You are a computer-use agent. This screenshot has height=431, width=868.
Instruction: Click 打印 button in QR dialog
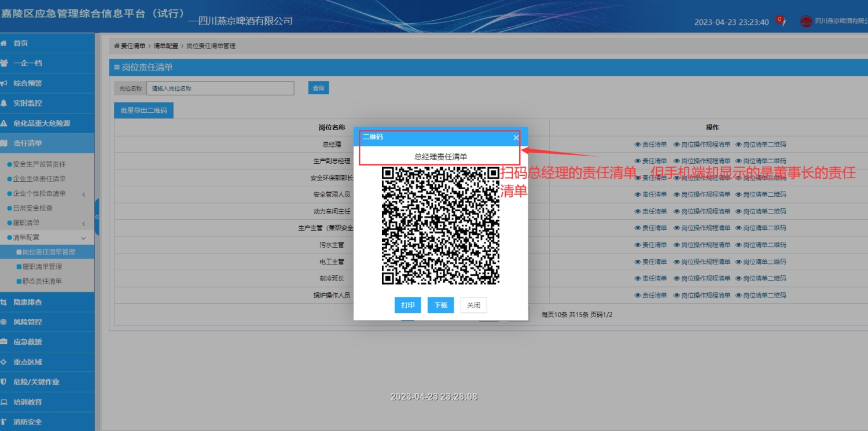[408, 305]
